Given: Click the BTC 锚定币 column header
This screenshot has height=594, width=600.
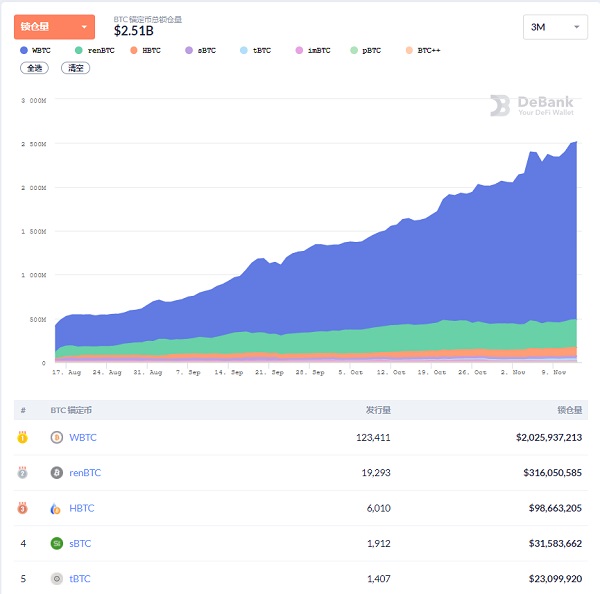Looking at the screenshot, I should click(71, 410).
